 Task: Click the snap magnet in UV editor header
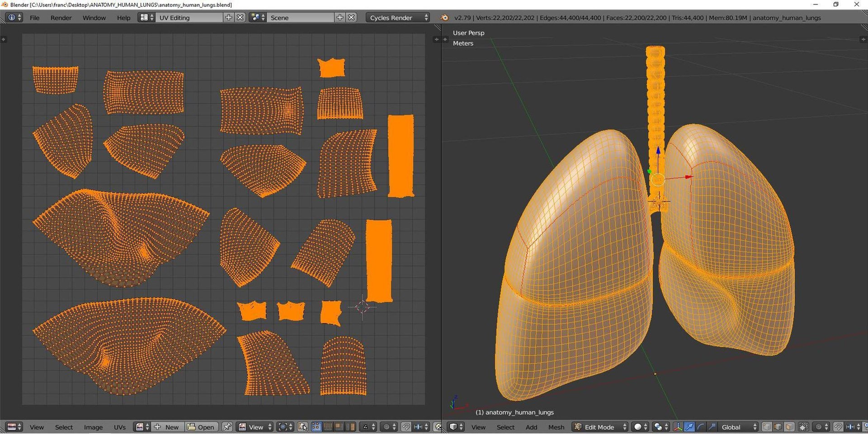(x=406, y=427)
